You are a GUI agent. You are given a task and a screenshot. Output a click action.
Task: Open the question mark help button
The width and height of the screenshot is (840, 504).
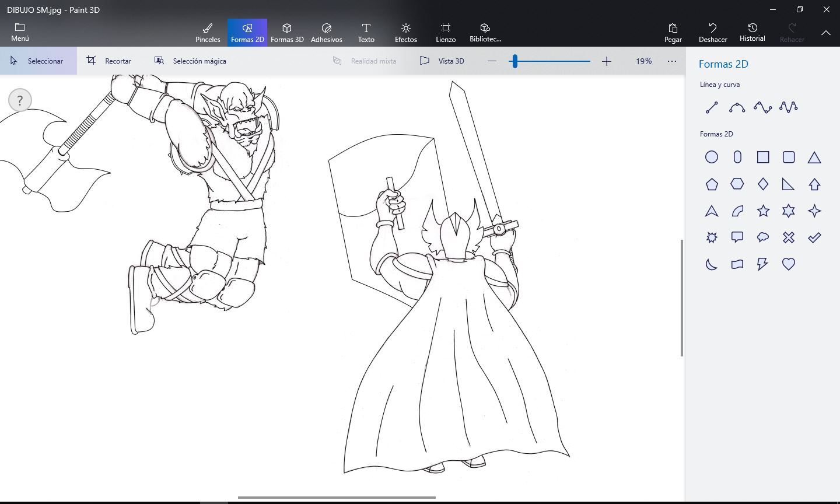20,100
